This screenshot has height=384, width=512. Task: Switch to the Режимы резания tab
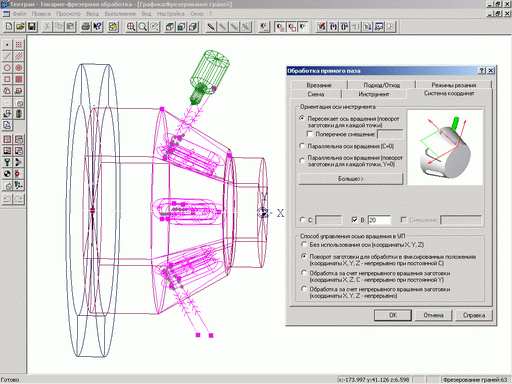click(454, 85)
